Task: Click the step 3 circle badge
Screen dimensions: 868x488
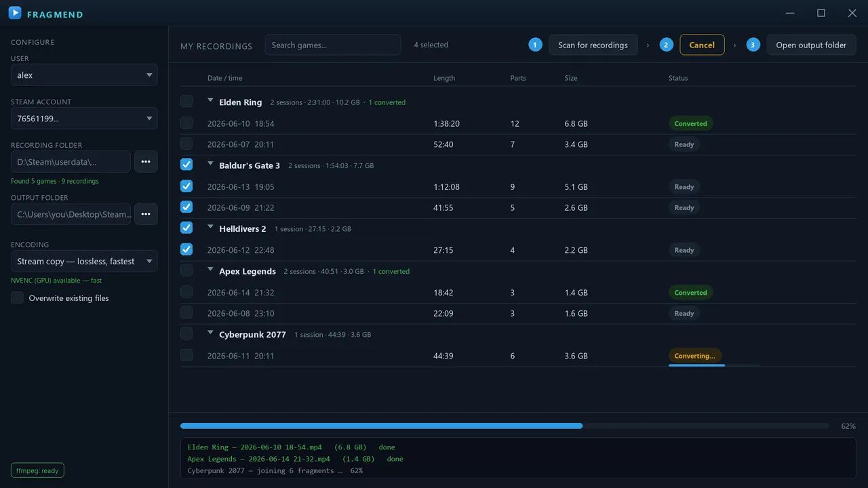Action: click(753, 45)
